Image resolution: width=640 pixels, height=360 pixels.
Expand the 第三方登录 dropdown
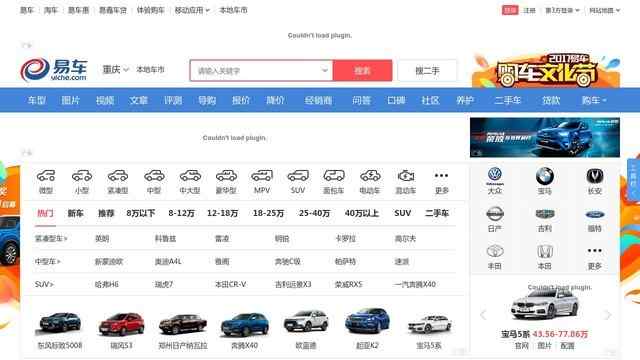(562, 10)
